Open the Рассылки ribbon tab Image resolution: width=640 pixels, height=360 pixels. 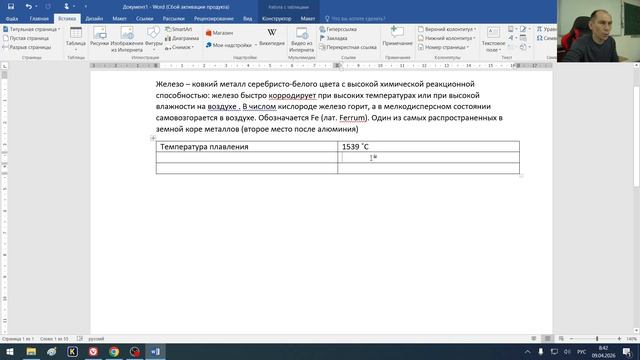coord(173,19)
